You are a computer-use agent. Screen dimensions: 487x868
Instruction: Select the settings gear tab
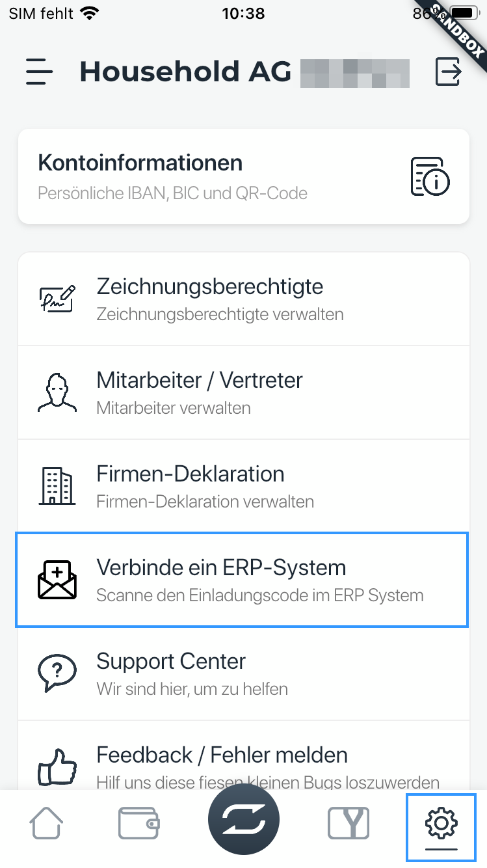click(441, 824)
